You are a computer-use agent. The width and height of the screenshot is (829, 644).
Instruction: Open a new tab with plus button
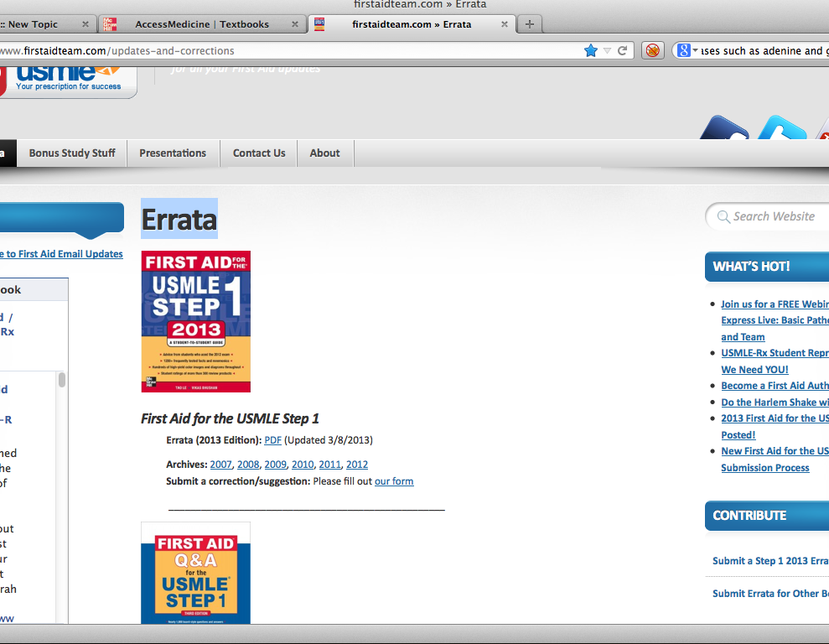point(529,23)
